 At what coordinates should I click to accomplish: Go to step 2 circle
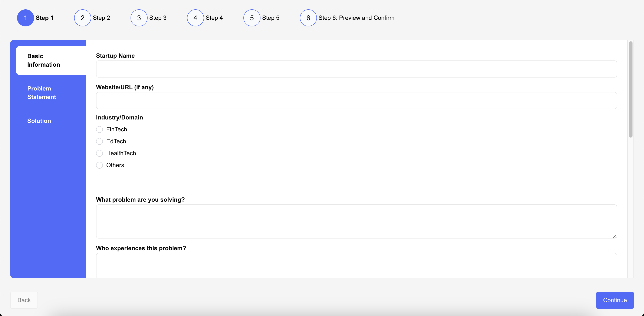82,18
